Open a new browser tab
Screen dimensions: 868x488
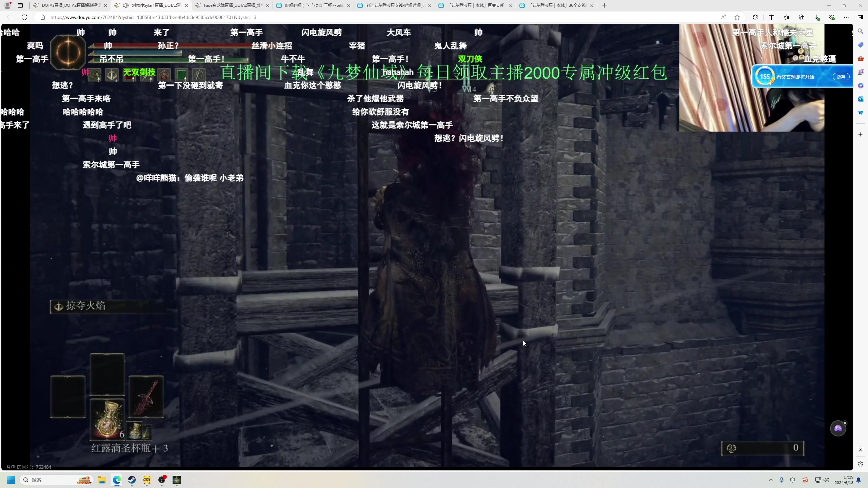pos(604,5)
